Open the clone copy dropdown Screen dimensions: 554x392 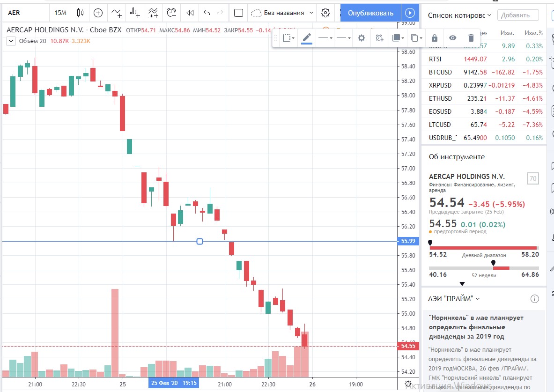pyautogui.click(x=416, y=38)
